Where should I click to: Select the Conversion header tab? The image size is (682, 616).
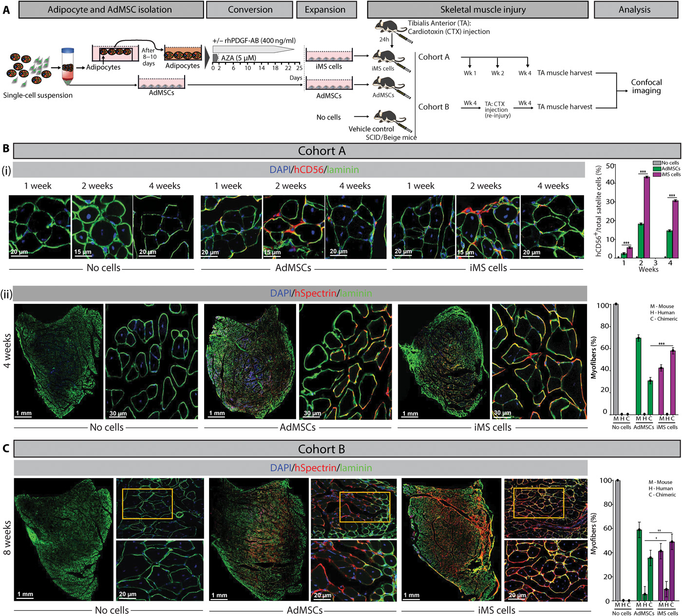pyautogui.click(x=250, y=10)
